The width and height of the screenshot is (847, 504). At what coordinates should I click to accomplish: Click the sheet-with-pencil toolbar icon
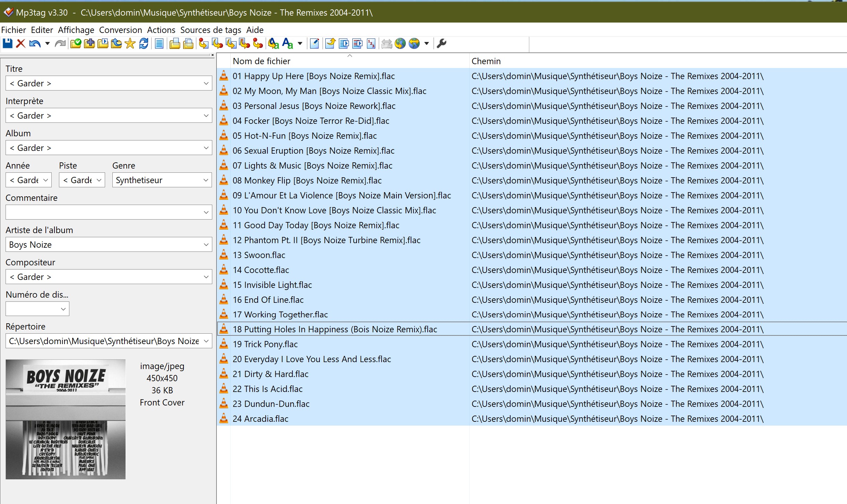(x=315, y=43)
